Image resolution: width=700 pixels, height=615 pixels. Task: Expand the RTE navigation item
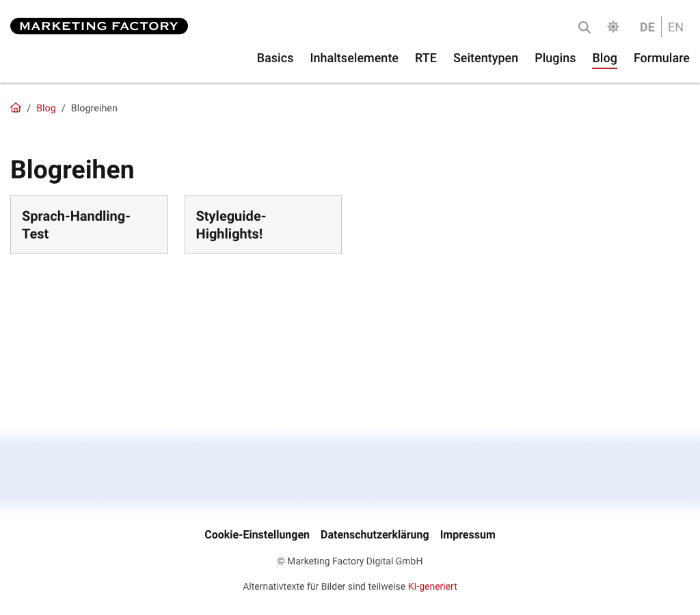coord(425,58)
